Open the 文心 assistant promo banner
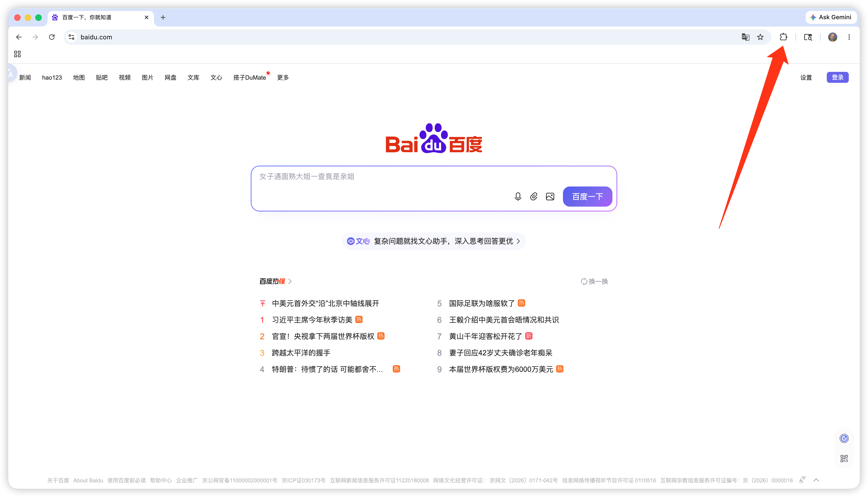The image size is (868, 497). 434,241
